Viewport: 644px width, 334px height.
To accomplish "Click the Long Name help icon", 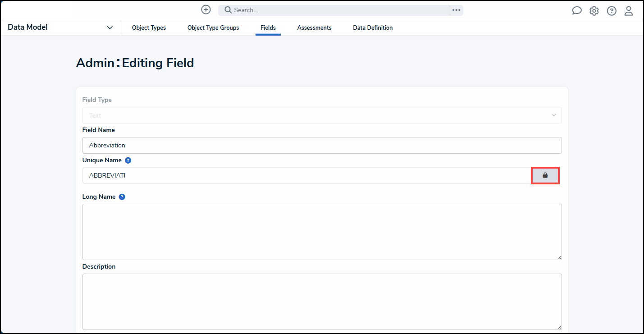I will 122,197.
